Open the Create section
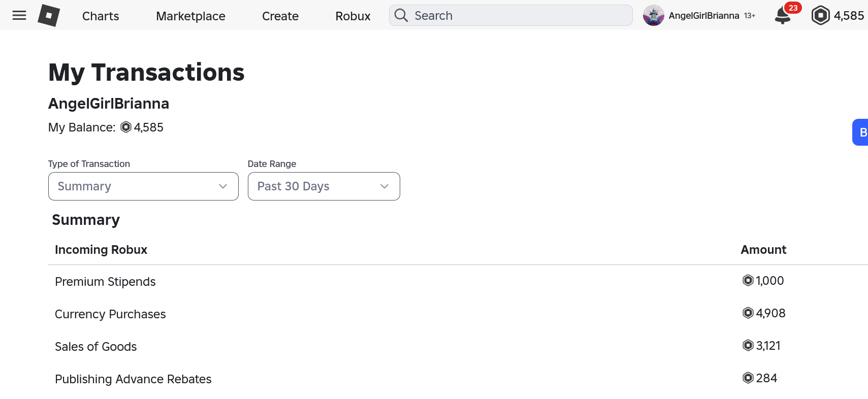The image size is (868, 399). (x=280, y=16)
